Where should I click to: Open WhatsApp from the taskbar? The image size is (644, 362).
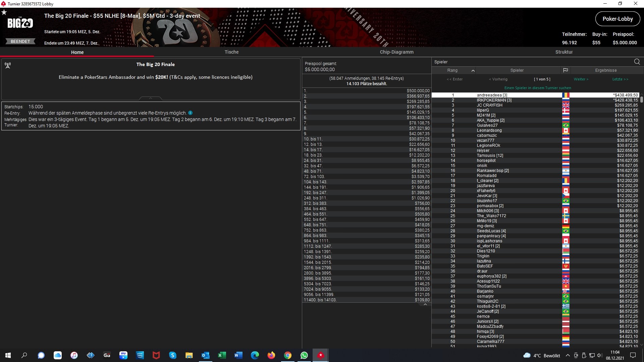tap(304, 355)
